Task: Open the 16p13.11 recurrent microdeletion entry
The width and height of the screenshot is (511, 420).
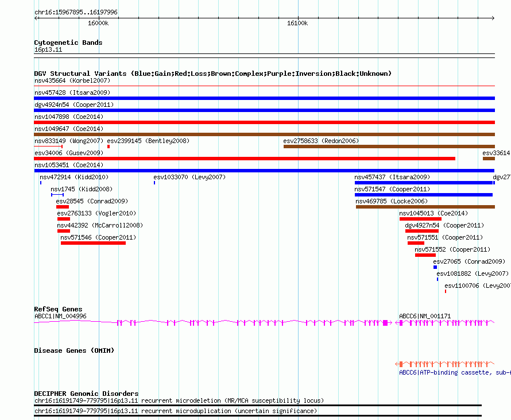Action: click(x=179, y=401)
